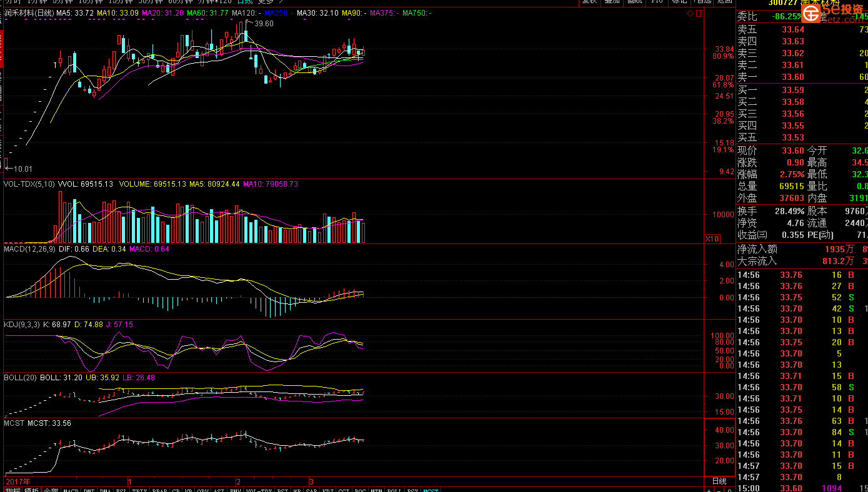Click the 61.8% retracement label
The width and height of the screenshot is (868, 492).
723,85
